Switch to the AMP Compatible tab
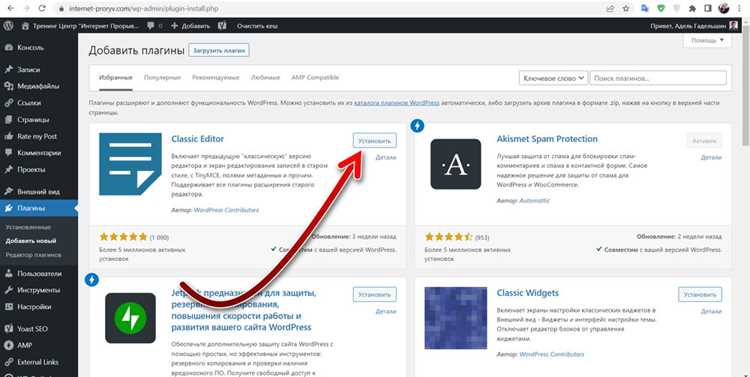Image resolution: width=750 pixels, height=377 pixels. pos(315,78)
